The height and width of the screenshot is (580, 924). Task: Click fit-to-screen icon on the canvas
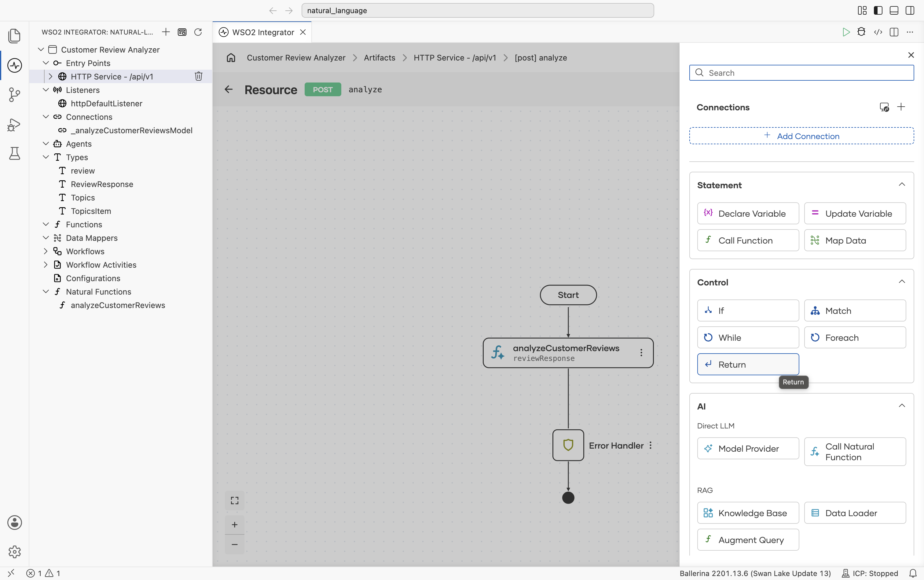[x=234, y=500]
